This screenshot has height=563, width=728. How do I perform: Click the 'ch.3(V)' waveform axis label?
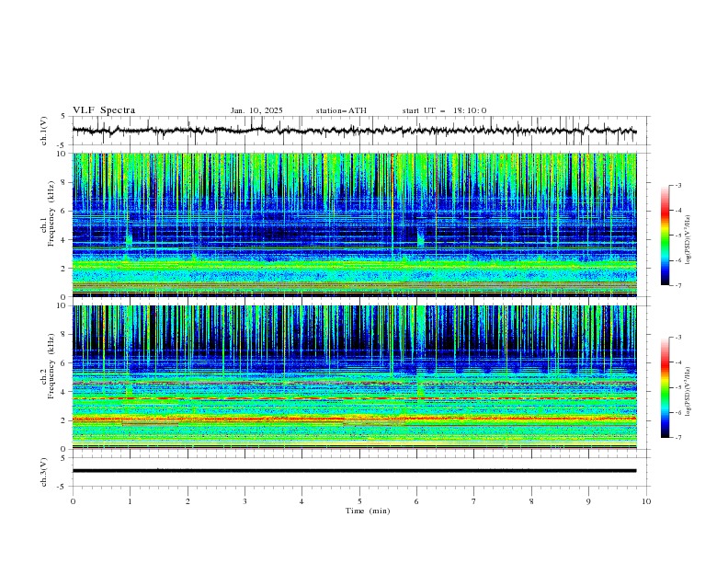click(x=44, y=472)
